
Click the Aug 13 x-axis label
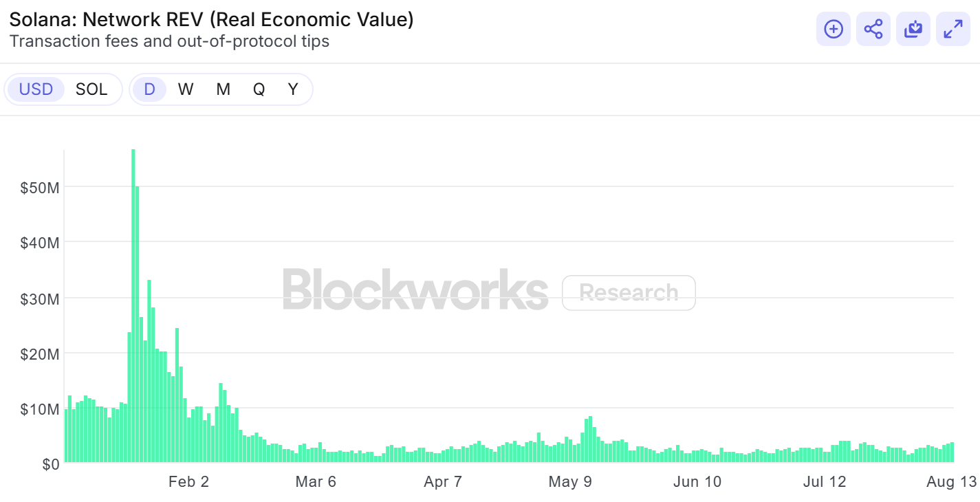[x=950, y=482]
